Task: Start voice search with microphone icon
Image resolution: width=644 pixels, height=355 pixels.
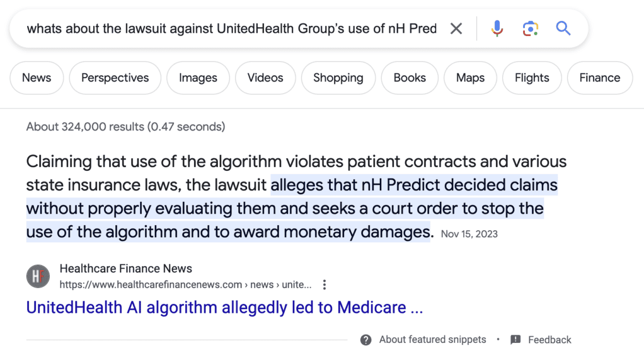Action: (x=497, y=28)
